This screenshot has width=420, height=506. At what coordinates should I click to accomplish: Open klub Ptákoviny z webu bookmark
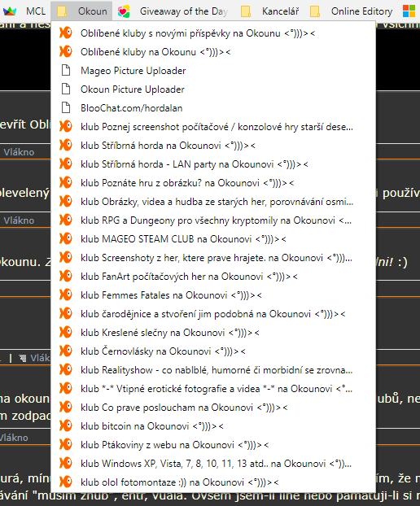(213, 445)
